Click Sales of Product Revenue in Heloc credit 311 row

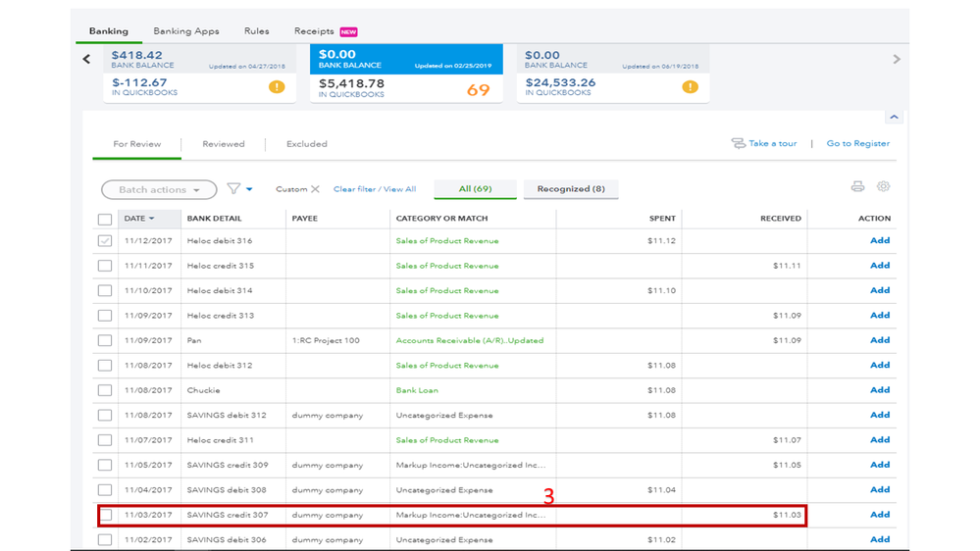tap(447, 440)
